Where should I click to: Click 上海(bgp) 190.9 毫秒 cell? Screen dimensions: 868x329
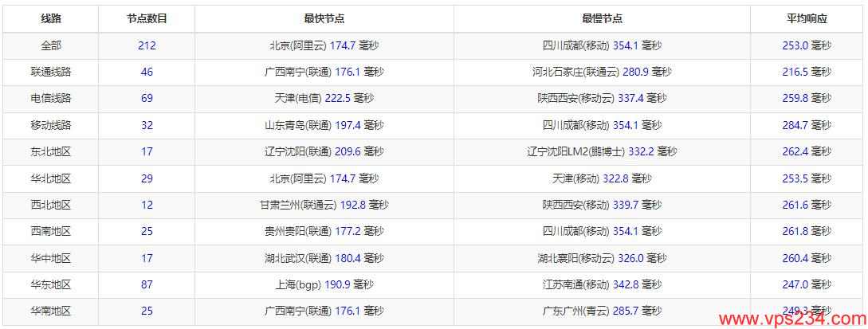tap(324, 284)
